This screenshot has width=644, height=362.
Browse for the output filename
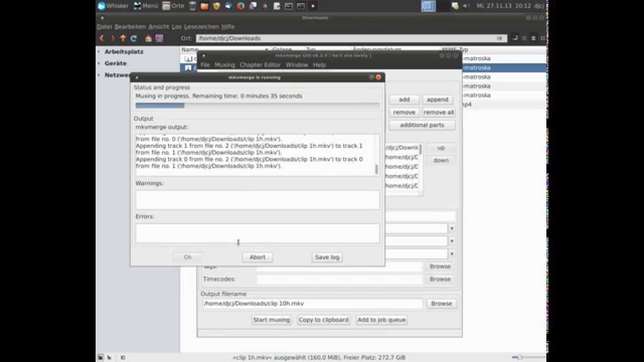pos(441,304)
